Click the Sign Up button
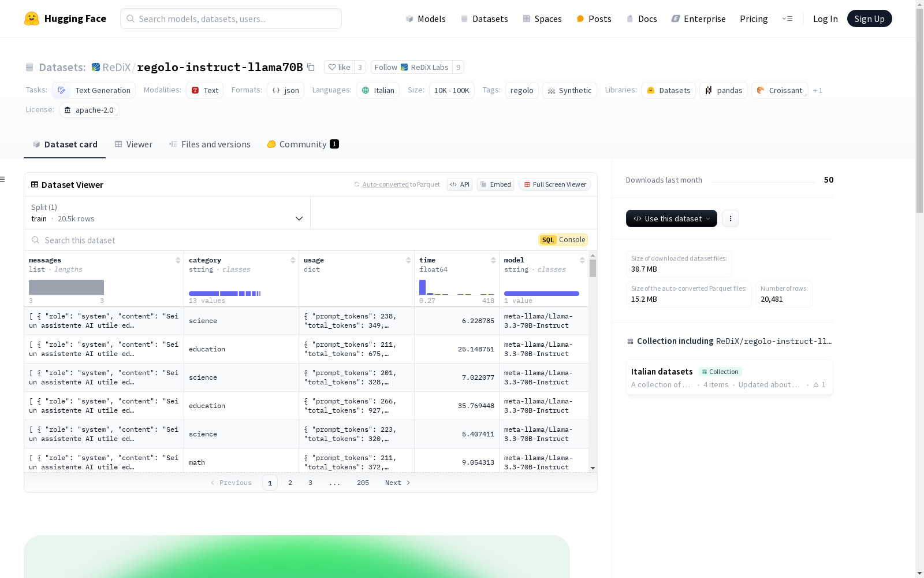 click(869, 18)
